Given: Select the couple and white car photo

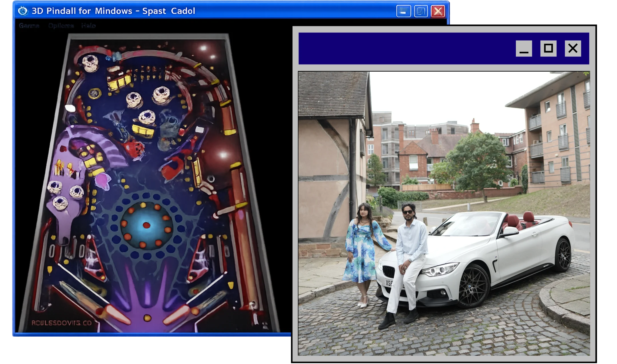Looking at the screenshot, I should pyautogui.click(x=444, y=213).
